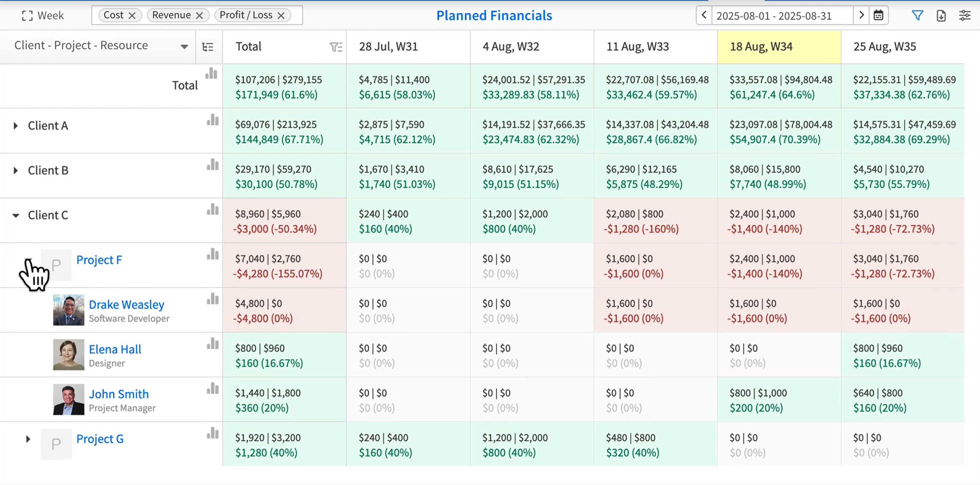Collapse the Client C row
The height and width of the screenshot is (485, 980).
(x=16, y=216)
